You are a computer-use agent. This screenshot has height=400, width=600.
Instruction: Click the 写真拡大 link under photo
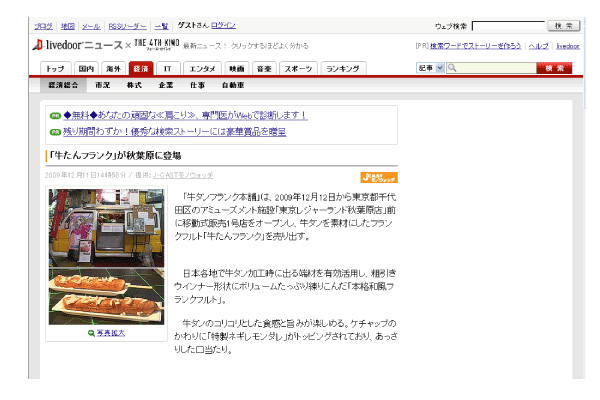(111, 333)
